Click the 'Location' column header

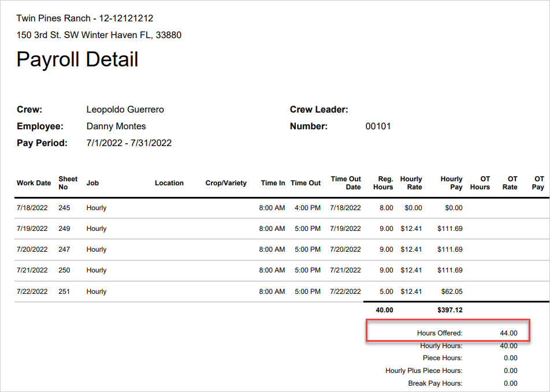[169, 183]
